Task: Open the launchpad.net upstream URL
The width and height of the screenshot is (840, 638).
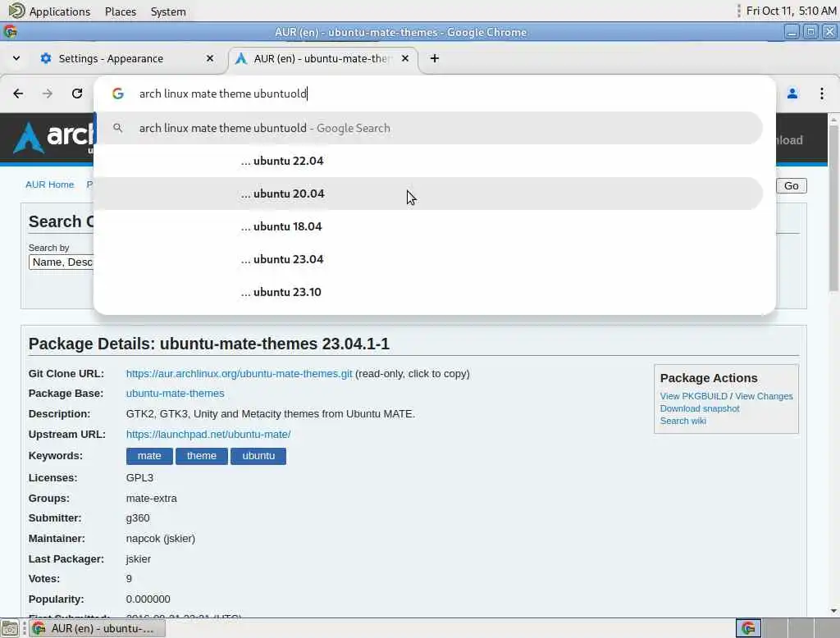Action: (x=208, y=435)
